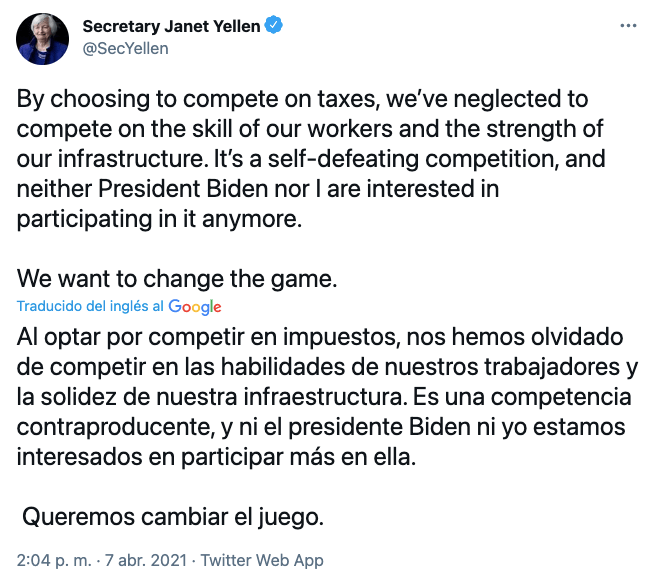Open the three-dot more options menu
The image size is (655, 586).
[x=627, y=26]
